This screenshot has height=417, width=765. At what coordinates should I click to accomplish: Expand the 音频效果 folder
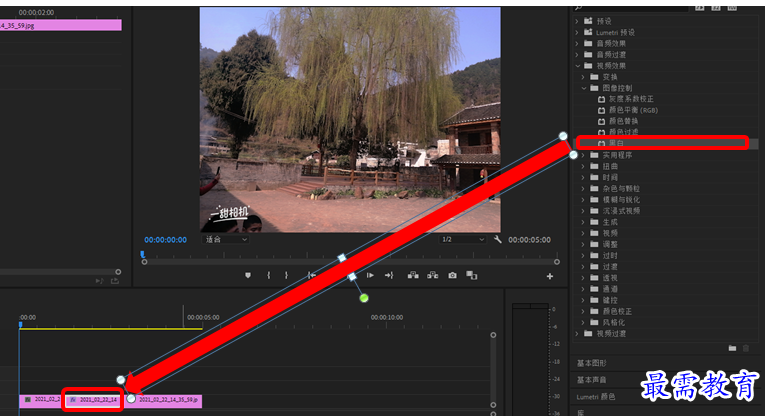[577, 43]
